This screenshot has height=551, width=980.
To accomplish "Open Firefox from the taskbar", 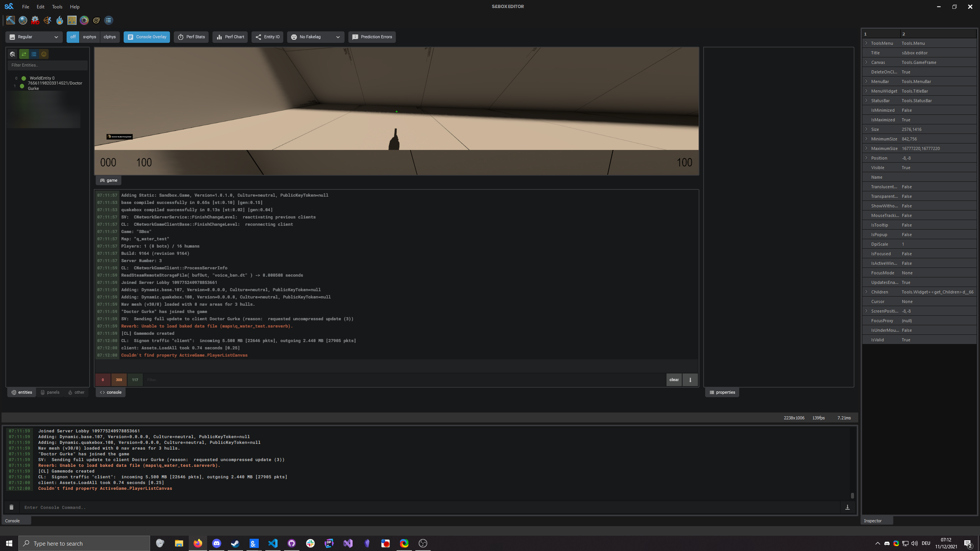I will (x=198, y=543).
